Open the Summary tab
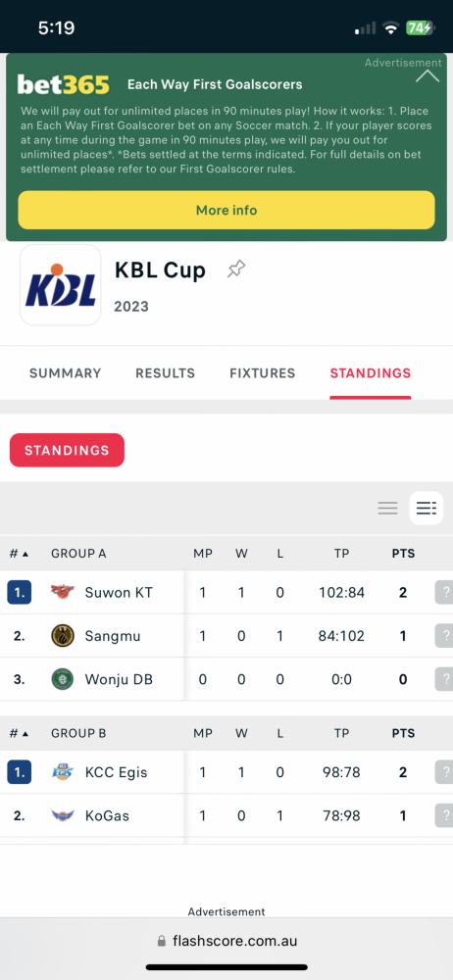 click(x=65, y=373)
